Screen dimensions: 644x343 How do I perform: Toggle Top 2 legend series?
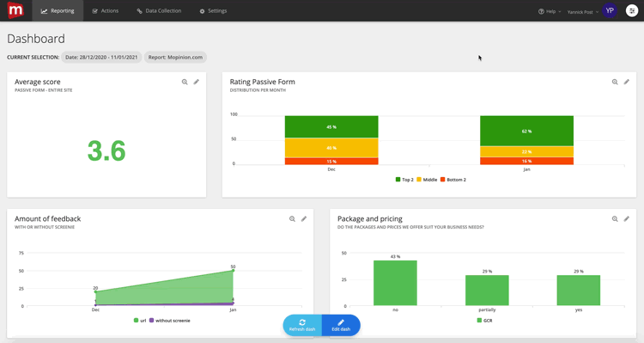tap(404, 180)
